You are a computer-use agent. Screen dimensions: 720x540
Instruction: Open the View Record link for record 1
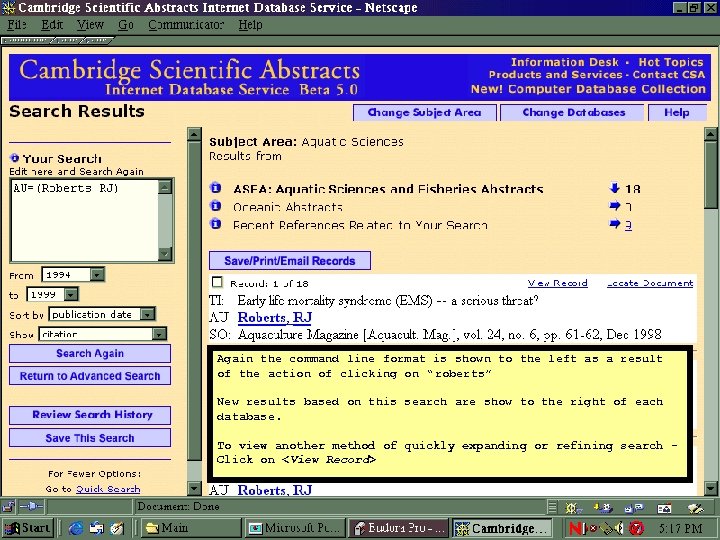click(x=557, y=283)
